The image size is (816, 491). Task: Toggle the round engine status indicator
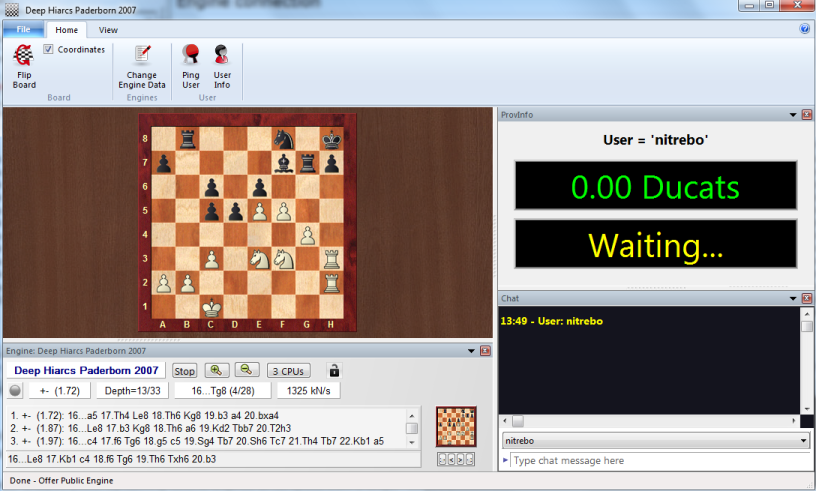click(x=14, y=390)
